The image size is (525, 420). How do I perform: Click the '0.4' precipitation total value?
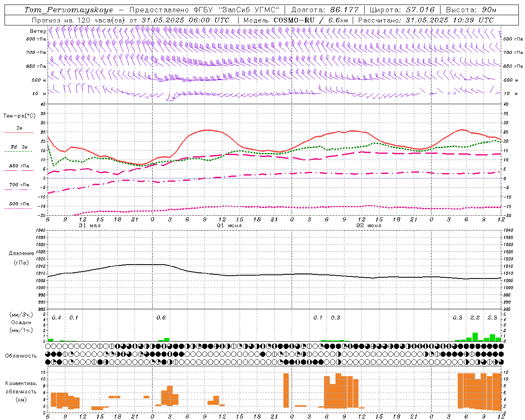tap(56, 317)
